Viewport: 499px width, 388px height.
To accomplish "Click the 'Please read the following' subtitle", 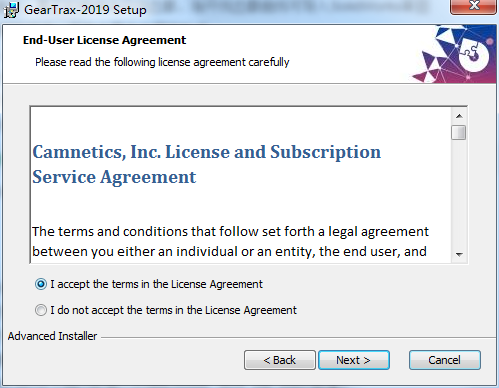I will coord(162,62).
